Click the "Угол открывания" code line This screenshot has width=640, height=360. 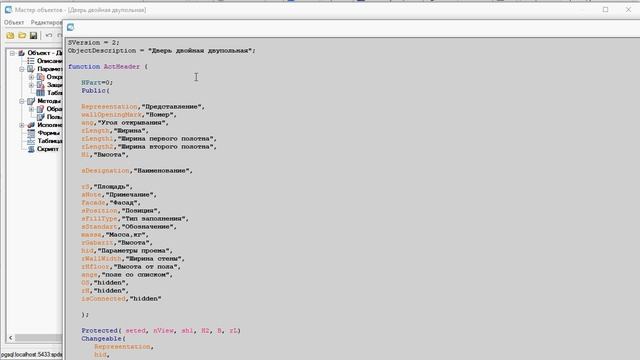tap(124, 122)
